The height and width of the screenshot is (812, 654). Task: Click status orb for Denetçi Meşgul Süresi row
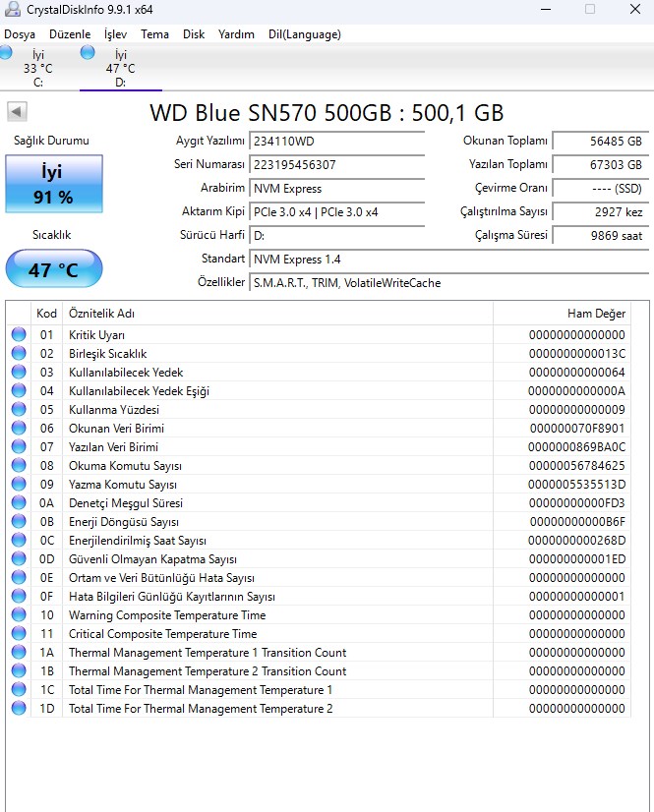(19, 502)
